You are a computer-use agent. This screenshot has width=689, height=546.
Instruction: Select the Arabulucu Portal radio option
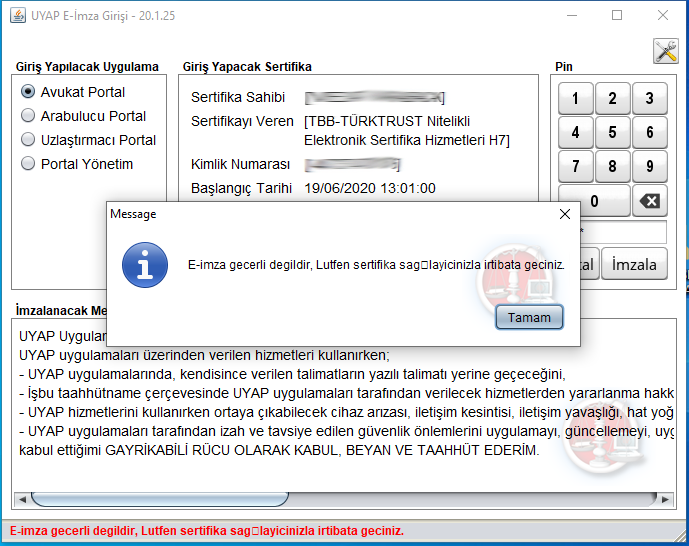click(x=28, y=116)
